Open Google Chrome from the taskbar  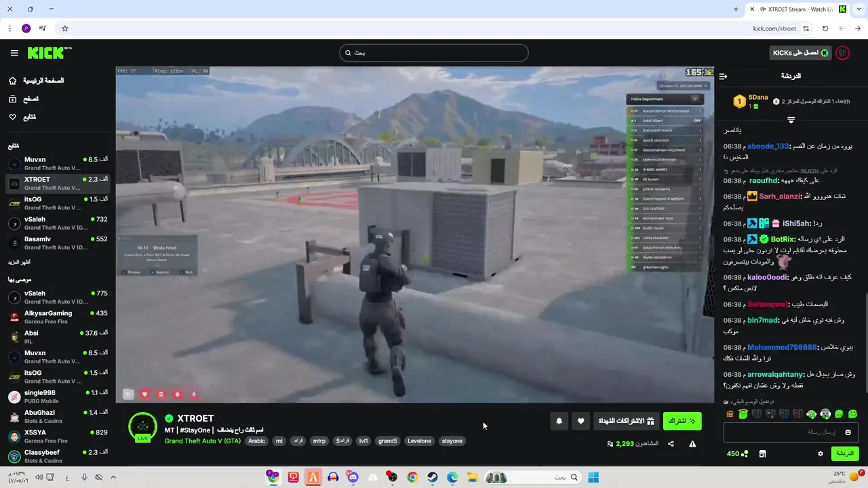(412, 477)
